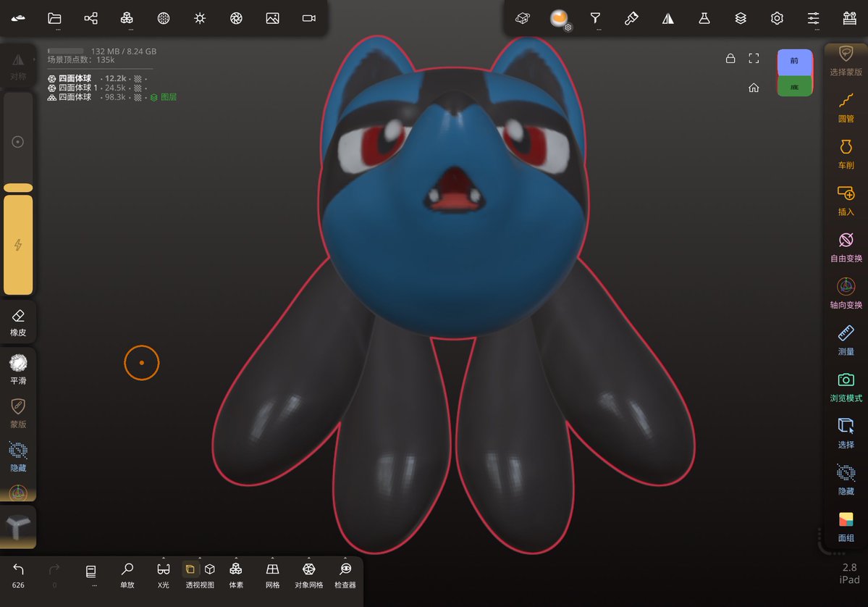Select the 橡皮 eraser shortcut
Viewport: 868px width, 607px height.
(17, 322)
